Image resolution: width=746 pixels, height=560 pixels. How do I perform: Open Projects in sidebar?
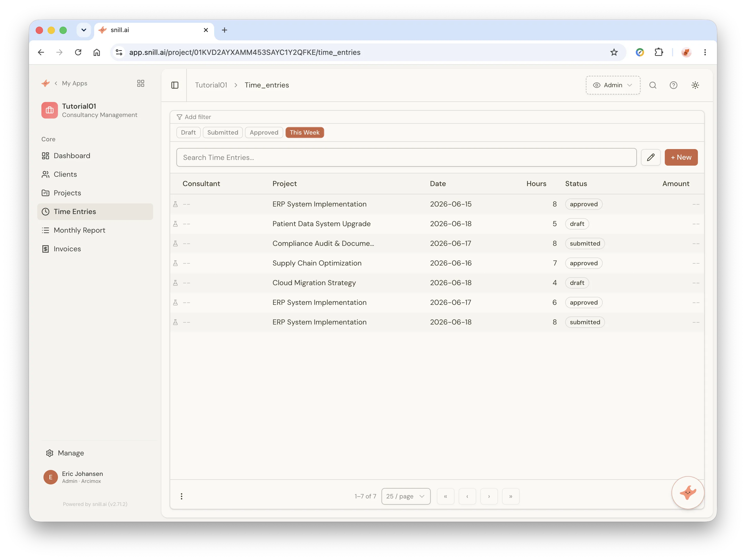95,193
